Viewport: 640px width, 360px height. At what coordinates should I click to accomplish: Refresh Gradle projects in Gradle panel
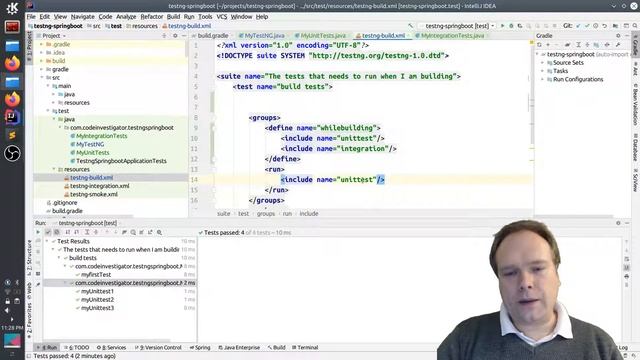[539, 44]
